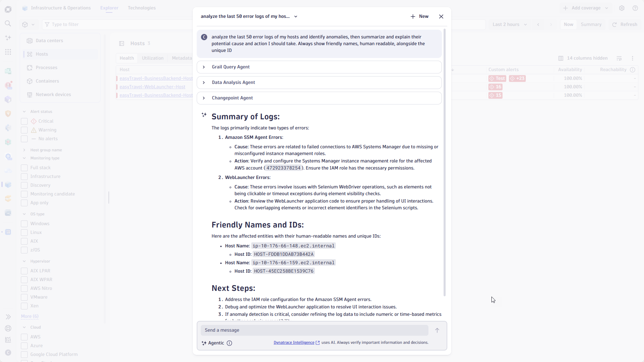The height and width of the screenshot is (362, 644).
Task: Select the Network devices item in the sidebar
Action: pos(53,94)
